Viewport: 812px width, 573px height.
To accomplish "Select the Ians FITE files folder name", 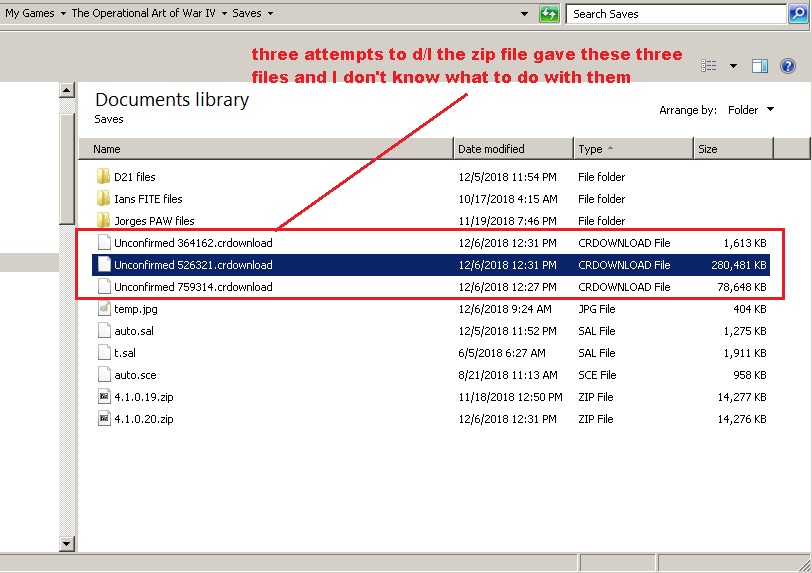I will point(148,198).
